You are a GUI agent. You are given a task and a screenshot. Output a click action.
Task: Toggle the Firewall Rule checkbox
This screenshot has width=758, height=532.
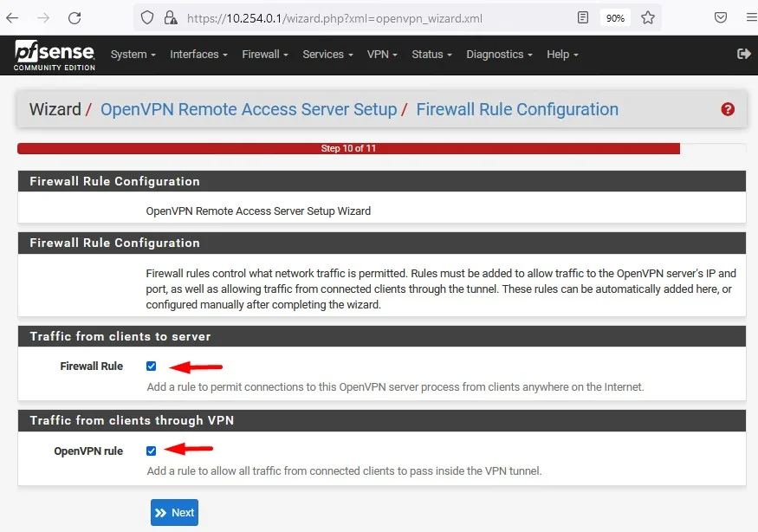[x=152, y=367]
